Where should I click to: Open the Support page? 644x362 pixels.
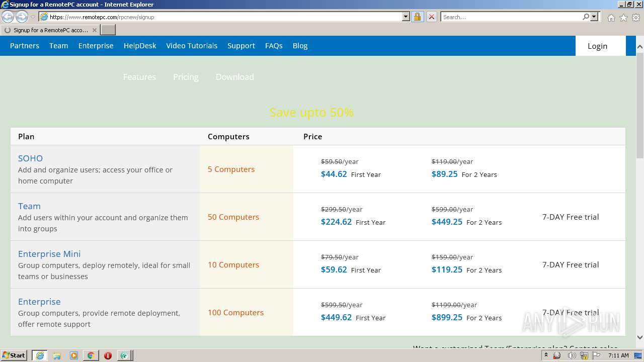tap(241, 46)
